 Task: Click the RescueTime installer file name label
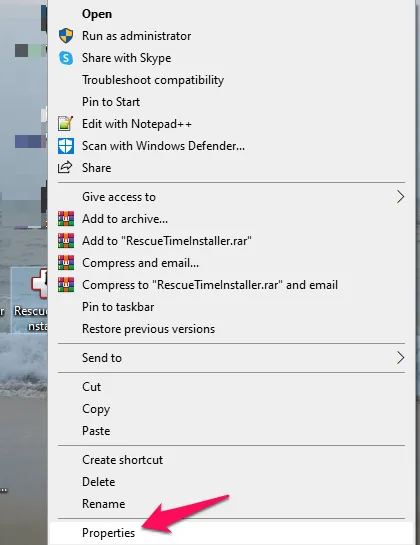[x=31, y=318]
